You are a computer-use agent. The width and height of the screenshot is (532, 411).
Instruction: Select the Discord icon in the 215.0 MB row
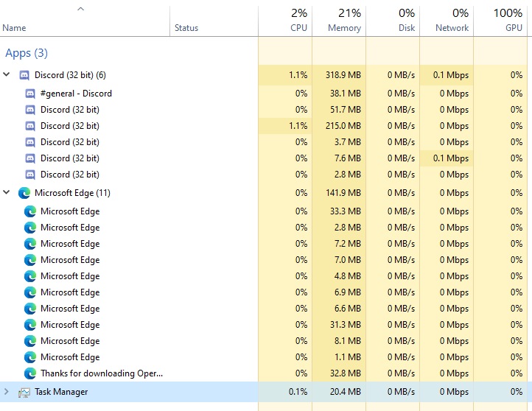point(30,126)
